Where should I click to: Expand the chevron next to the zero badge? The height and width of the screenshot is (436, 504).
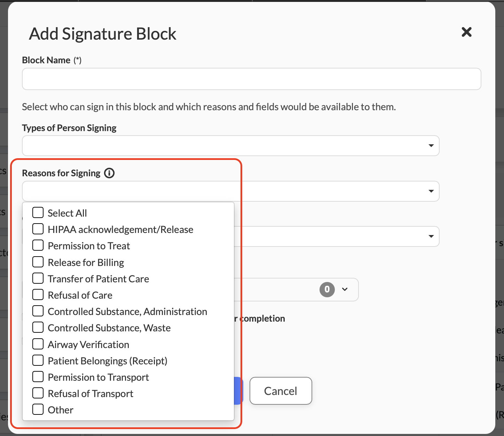click(345, 289)
